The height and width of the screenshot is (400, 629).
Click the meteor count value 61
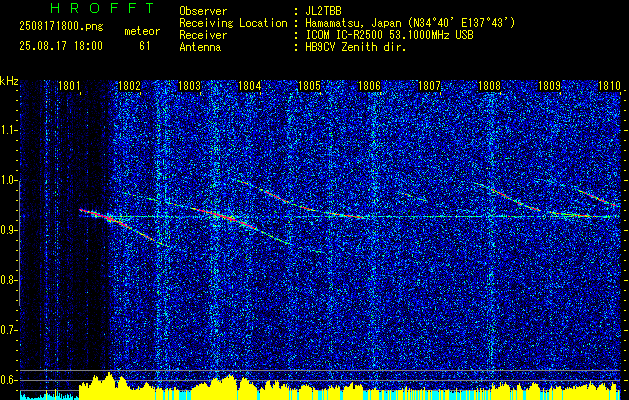click(x=145, y=46)
